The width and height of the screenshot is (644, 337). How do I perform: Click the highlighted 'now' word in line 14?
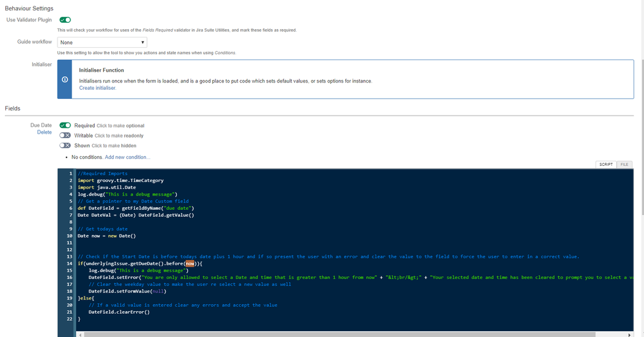click(x=190, y=263)
